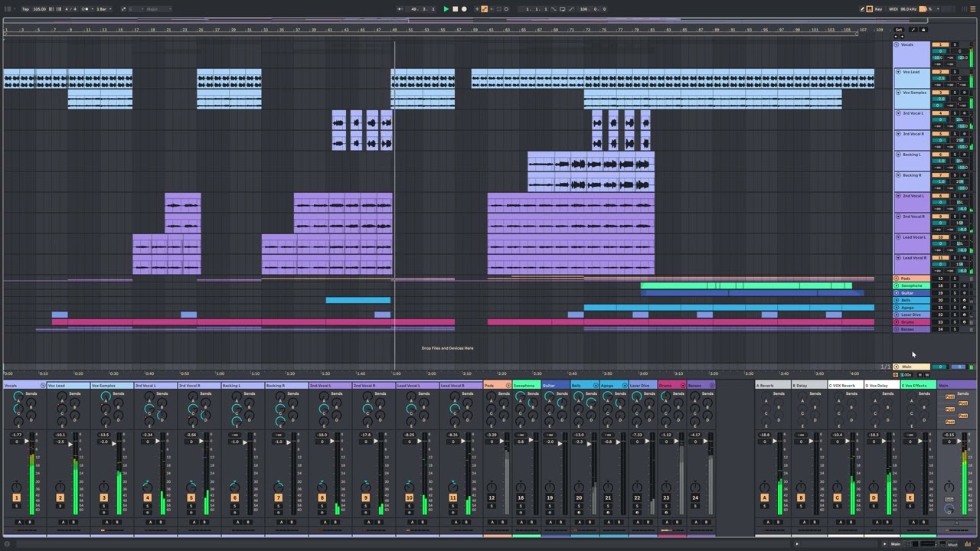980x551 pixels.
Task: Collapse the Backing L track
Action: tap(898, 155)
